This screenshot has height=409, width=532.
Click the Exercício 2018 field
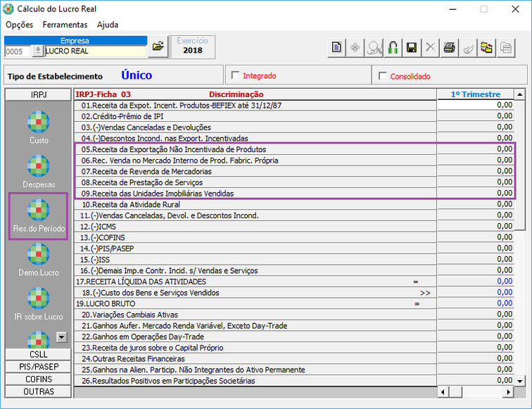(x=192, y=46)
